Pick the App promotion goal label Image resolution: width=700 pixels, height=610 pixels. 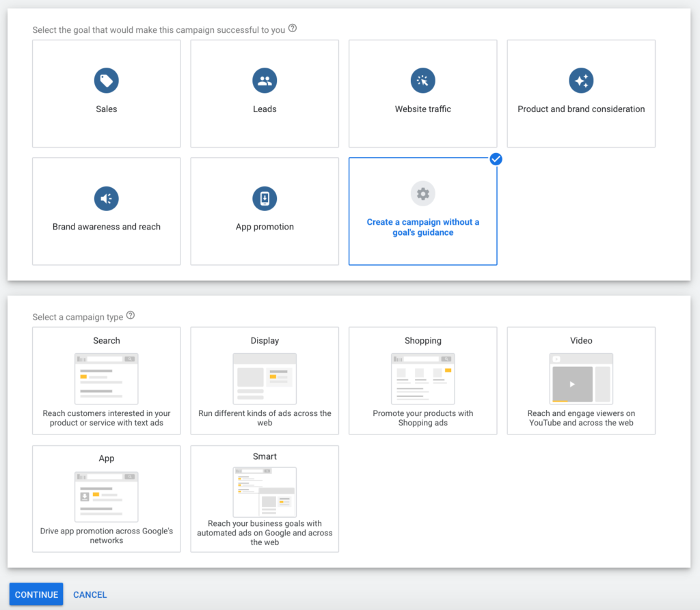click(265, 227)
